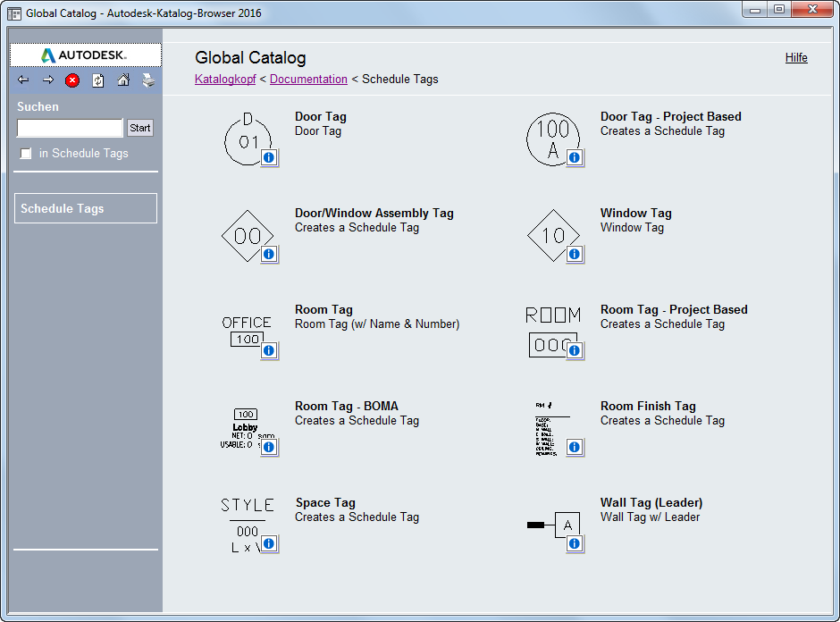Viewport: 840px width, 622px height.
Task: Select the diamond 00 assembly tag thumbnail
Action: [x=247, y=236]
